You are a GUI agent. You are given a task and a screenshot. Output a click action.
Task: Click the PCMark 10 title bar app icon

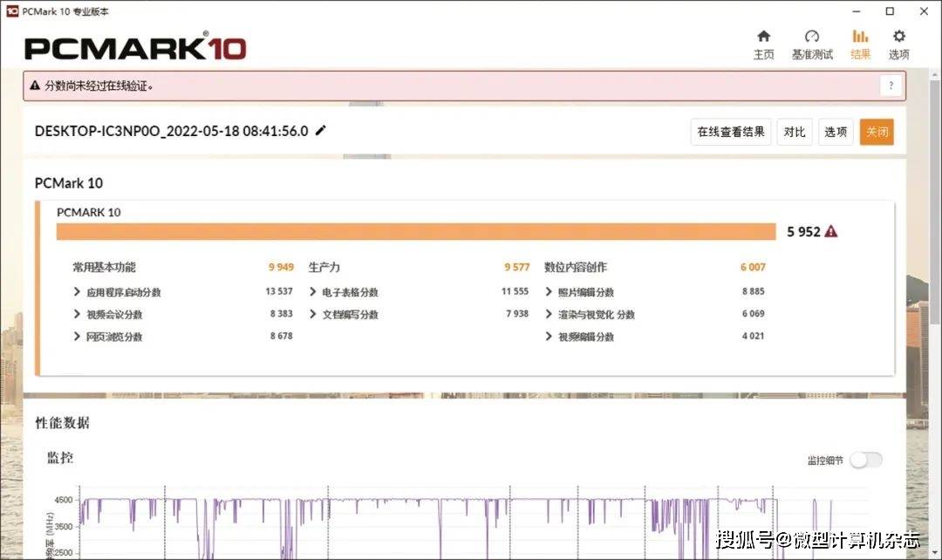pyautogui.click(x=12, y=11)
